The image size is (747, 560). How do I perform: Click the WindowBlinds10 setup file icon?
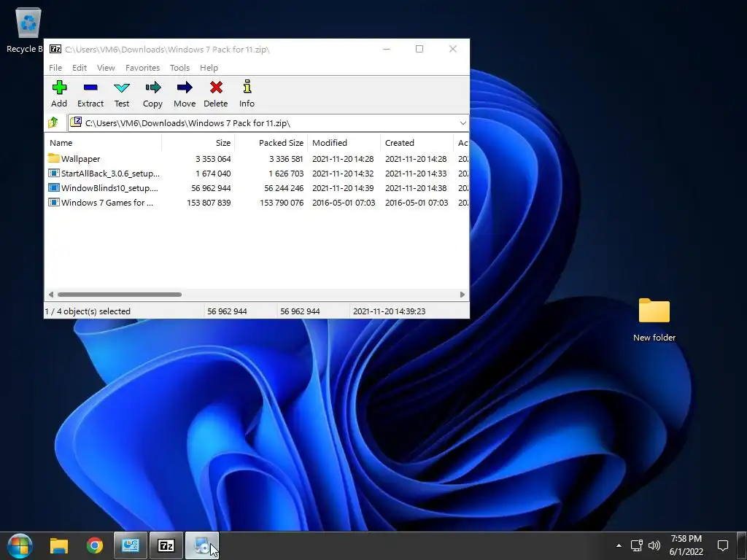click(x=54, y=188)
